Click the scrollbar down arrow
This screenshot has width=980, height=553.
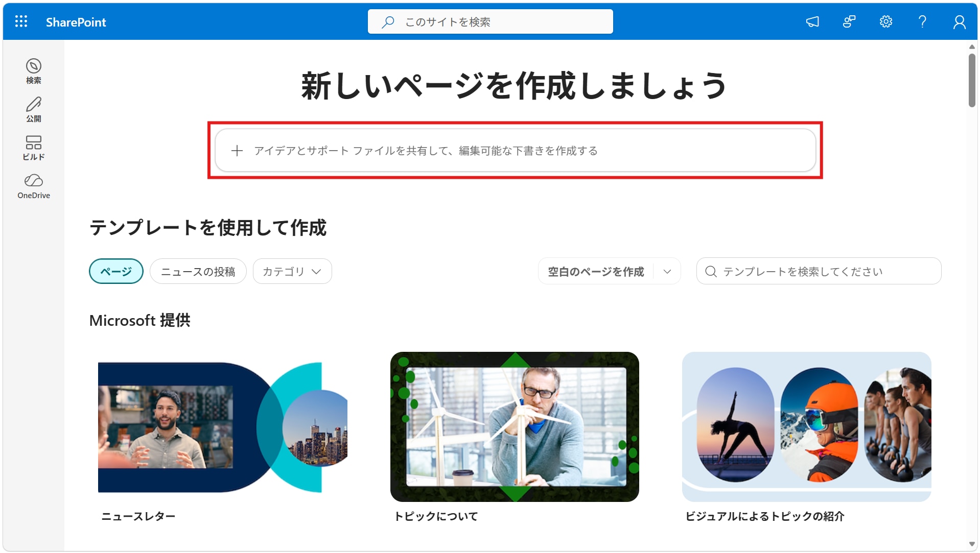click(x=972, y=544)
